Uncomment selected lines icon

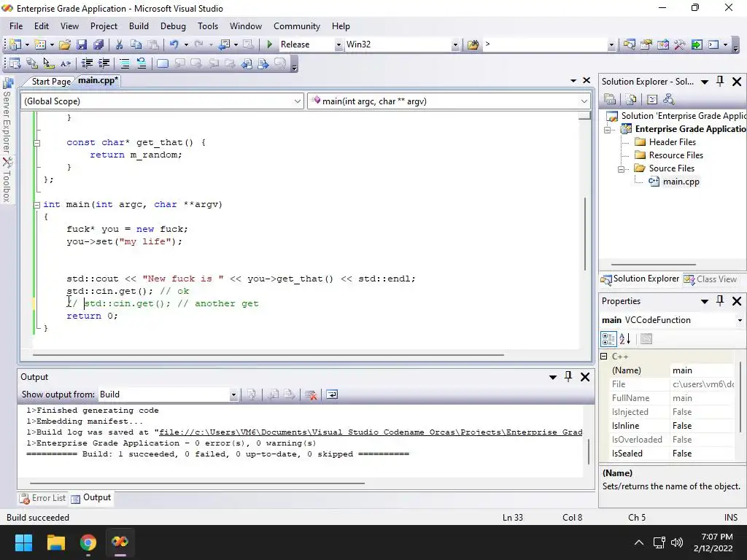141,63
